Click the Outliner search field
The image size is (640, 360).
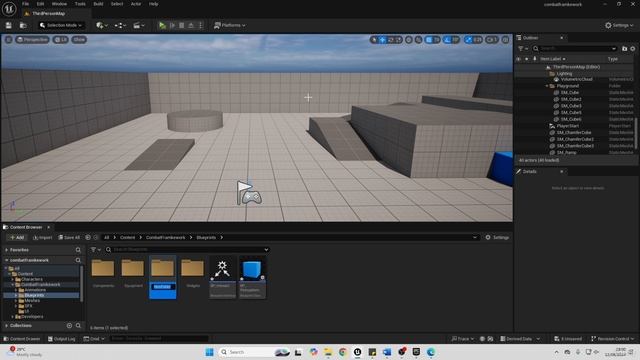[x=575, y=49]
